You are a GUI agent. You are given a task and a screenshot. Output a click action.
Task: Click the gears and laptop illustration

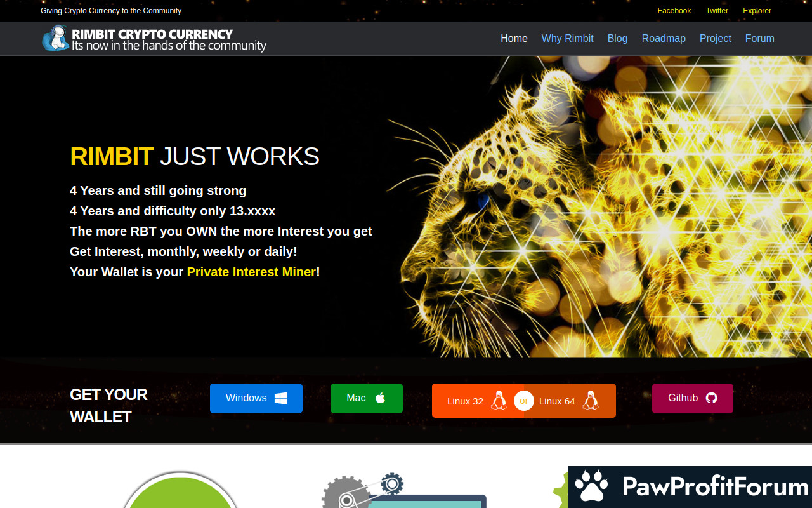[400, 492]
